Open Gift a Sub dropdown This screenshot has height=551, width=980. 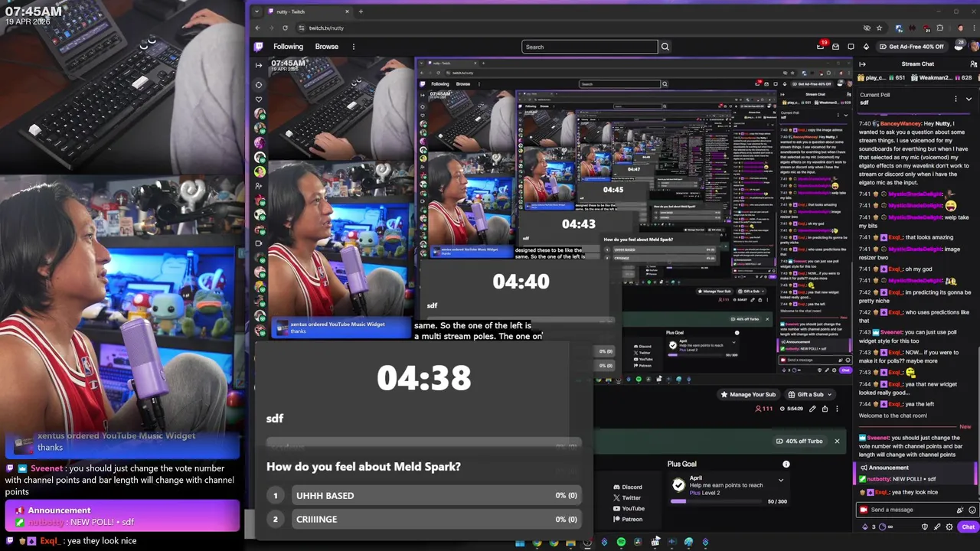pos(810,394)
